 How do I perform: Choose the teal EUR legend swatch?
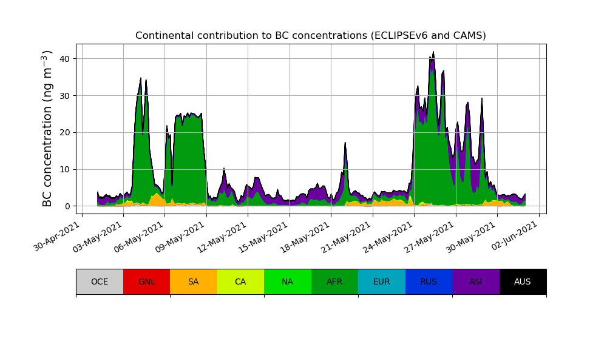(x=381, y=281)
